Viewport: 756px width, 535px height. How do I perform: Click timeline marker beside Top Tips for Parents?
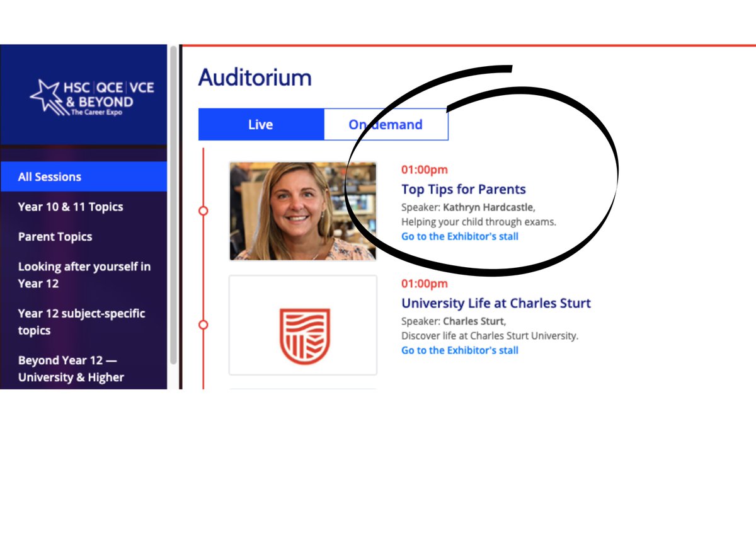[203, 211]
